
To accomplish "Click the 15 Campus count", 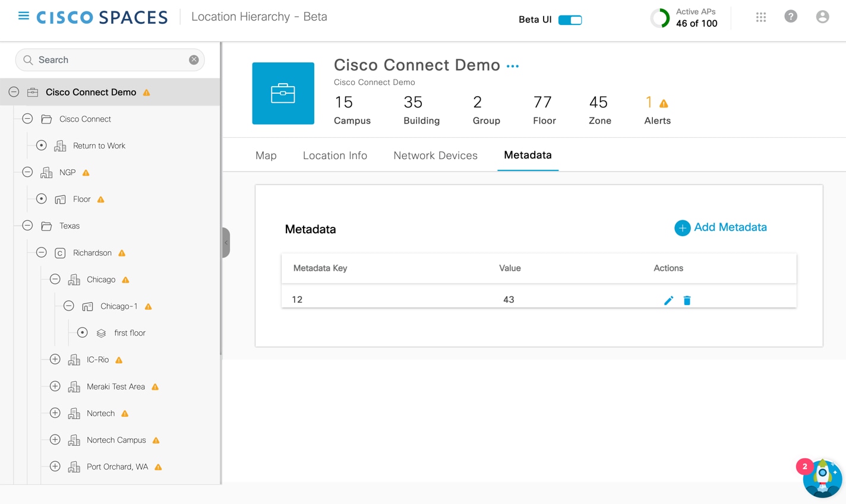I will coord(352,110).
